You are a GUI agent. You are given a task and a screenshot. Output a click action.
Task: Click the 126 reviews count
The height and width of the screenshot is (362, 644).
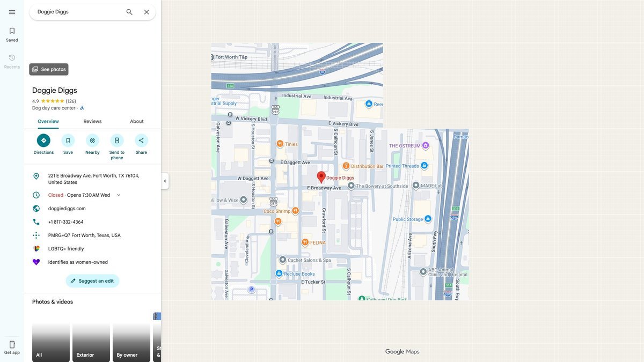[x=71, y=101]
